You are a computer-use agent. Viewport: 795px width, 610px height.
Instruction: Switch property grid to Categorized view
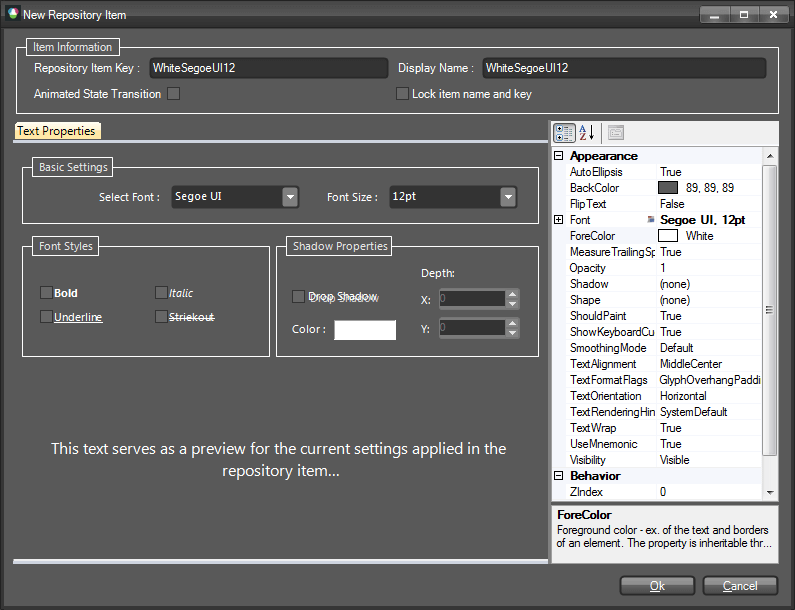click(x=564, y=133)
